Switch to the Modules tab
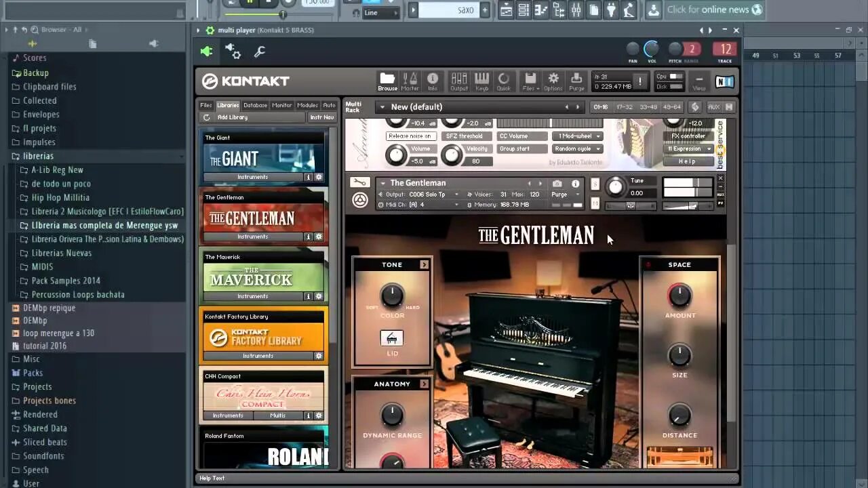868x488 pixels. coord(308,105)
